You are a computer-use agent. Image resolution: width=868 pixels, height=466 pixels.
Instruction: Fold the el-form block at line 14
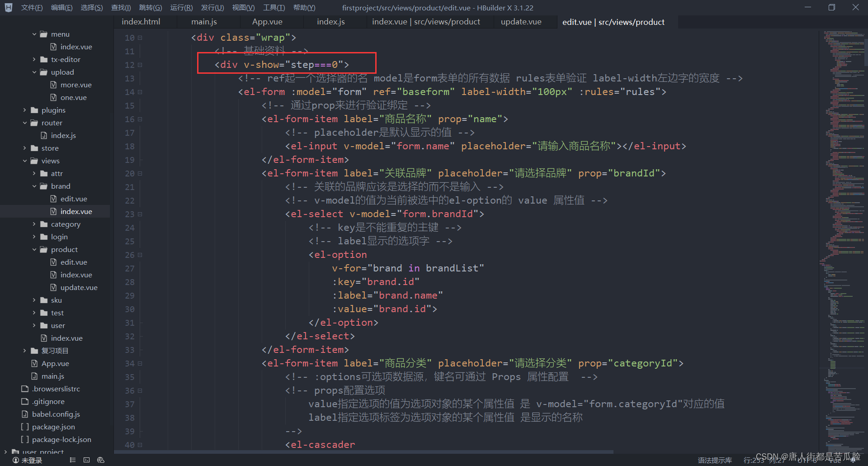pyautogui.click(x=140, y=92)
